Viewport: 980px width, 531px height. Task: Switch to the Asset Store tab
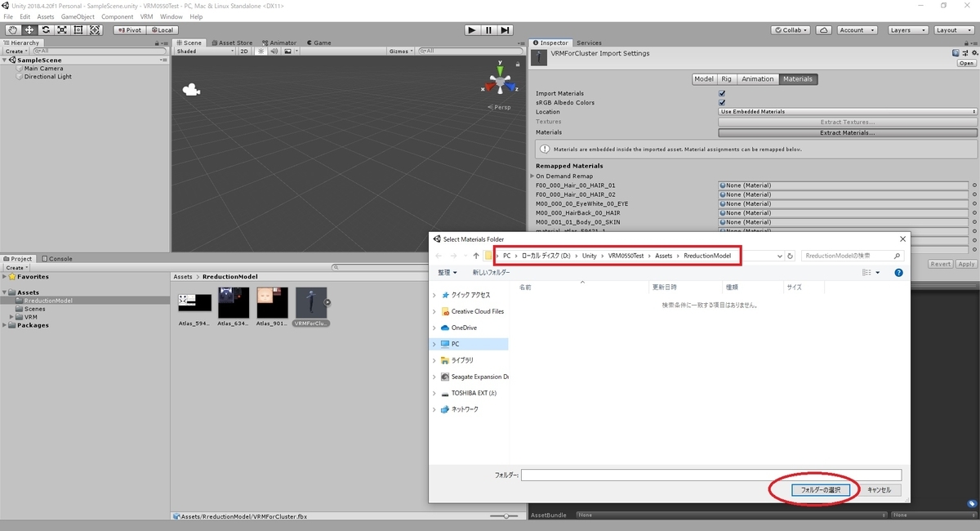[233, 42]
